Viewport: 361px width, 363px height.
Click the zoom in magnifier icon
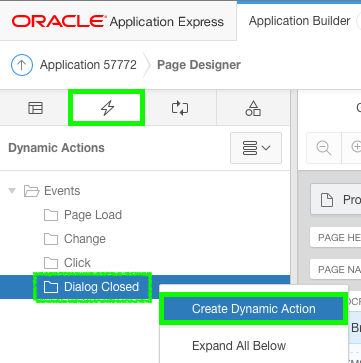click(355, 148)
